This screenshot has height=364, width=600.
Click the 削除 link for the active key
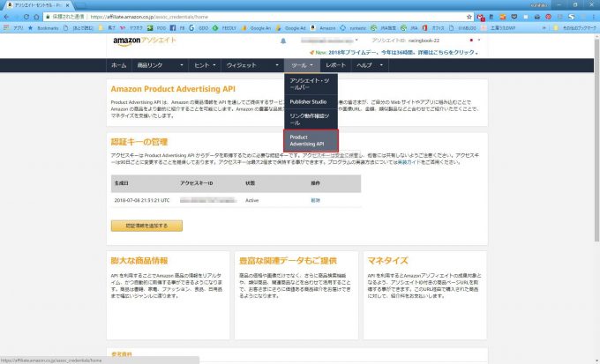pyautogui.click(x=315, y=200)
